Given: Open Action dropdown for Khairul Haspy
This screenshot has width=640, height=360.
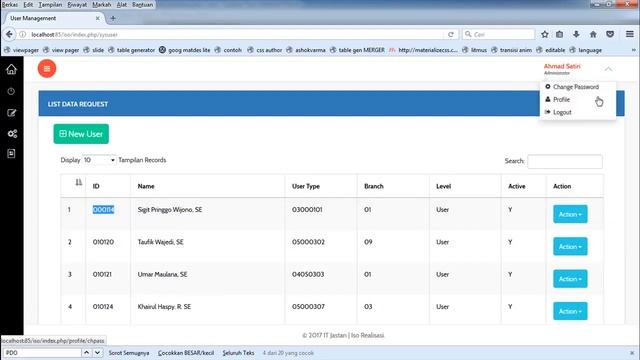Looking at the screenshot, I should click(570, 311).
